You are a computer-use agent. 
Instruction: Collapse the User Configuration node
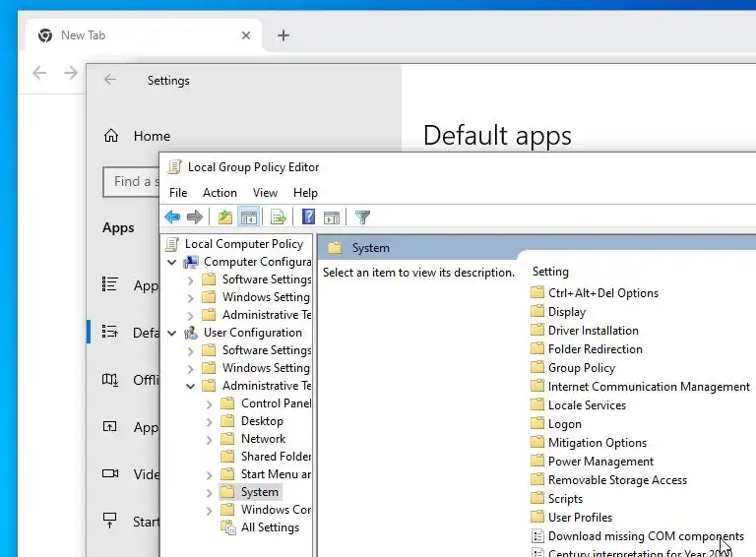171,333
